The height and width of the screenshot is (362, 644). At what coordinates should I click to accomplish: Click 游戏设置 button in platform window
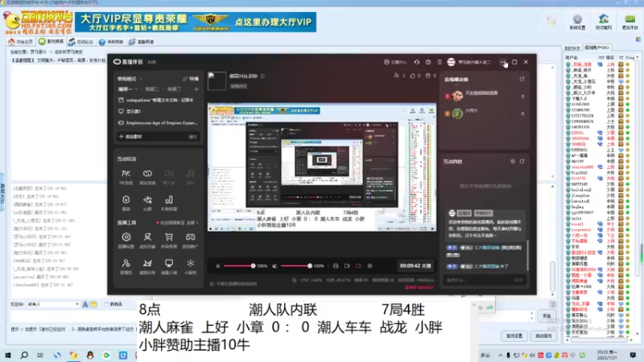(514, 335)
